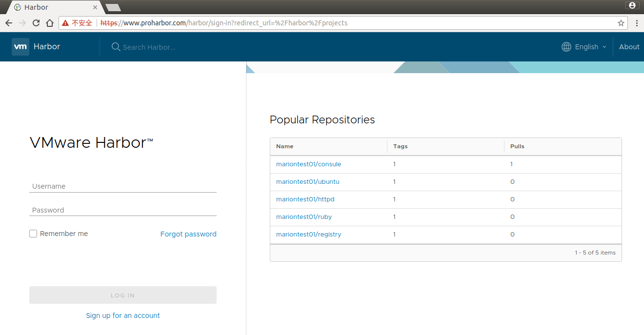The width and height of the screenshot is (644, 335).
Task: Bookmark this page with the star icon
Action: coord(621,23)
